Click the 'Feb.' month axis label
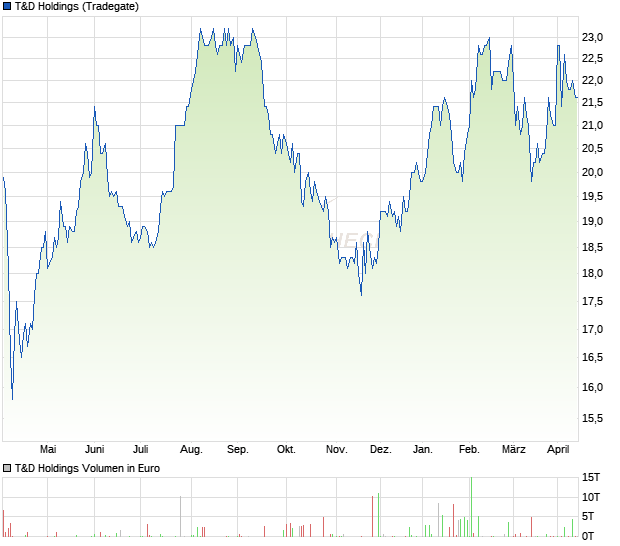620x546 pixels. click(x=469, y=450)
